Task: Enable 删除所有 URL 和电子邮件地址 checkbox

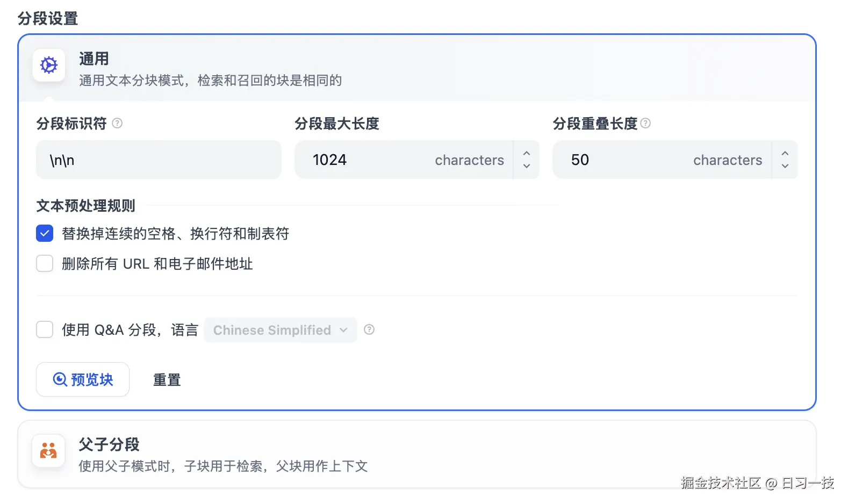Action: (45, 264)
